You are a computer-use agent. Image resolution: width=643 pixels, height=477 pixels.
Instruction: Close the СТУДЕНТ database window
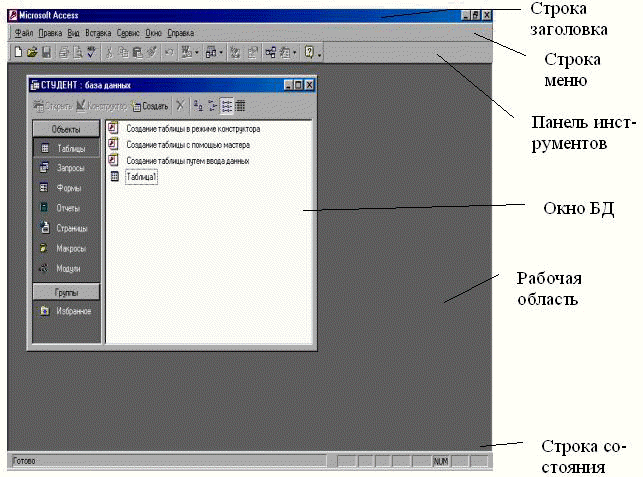[x=309, y=85]
